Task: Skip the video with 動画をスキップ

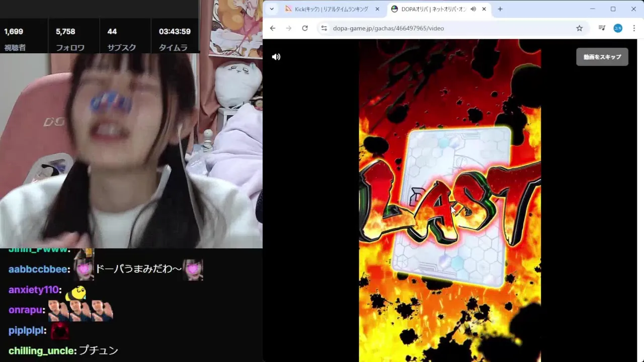Action: [602, 57]
